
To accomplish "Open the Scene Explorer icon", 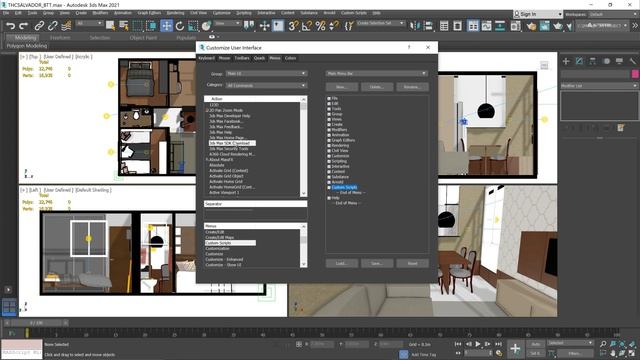I will (444, 26).
